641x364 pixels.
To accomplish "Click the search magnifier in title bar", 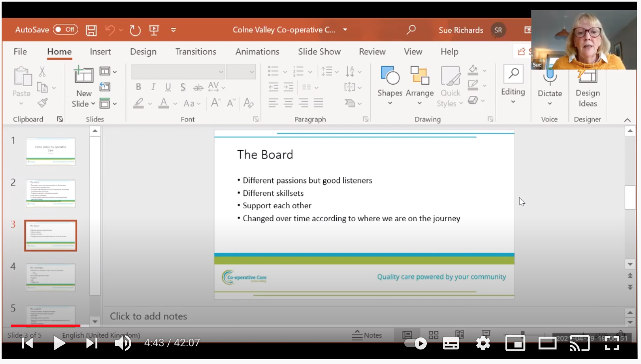I will point(411,30).
